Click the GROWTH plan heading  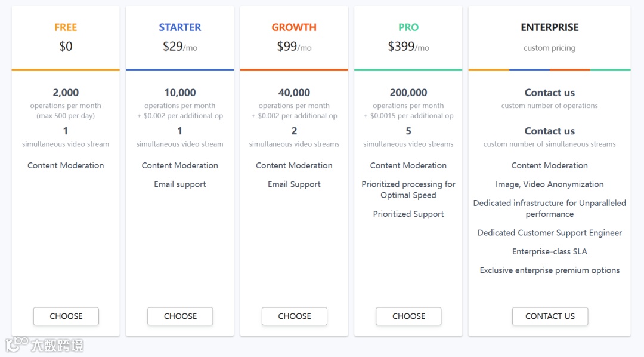[x=294, y=27]
